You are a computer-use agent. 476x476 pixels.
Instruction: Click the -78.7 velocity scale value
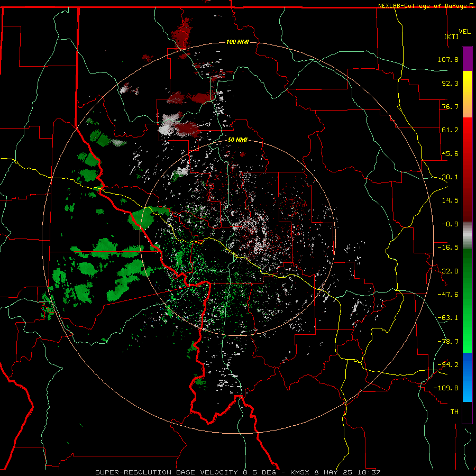coord(448,342)
